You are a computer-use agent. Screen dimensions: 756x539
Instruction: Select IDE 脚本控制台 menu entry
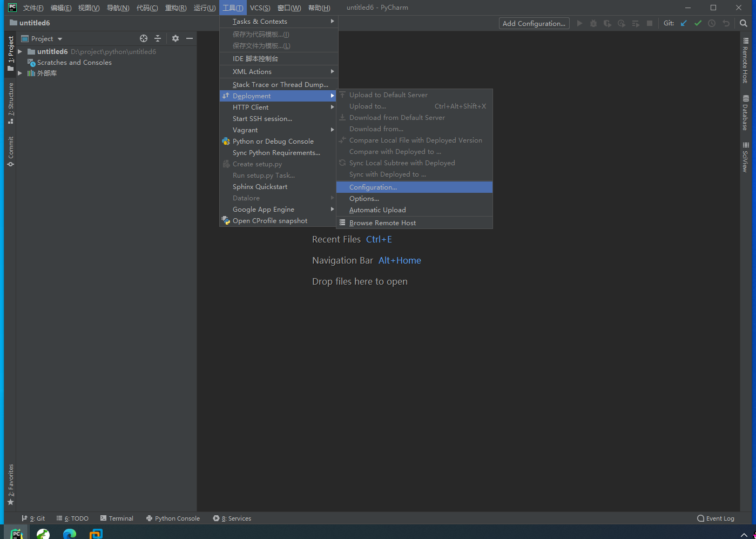coord(279,58)
